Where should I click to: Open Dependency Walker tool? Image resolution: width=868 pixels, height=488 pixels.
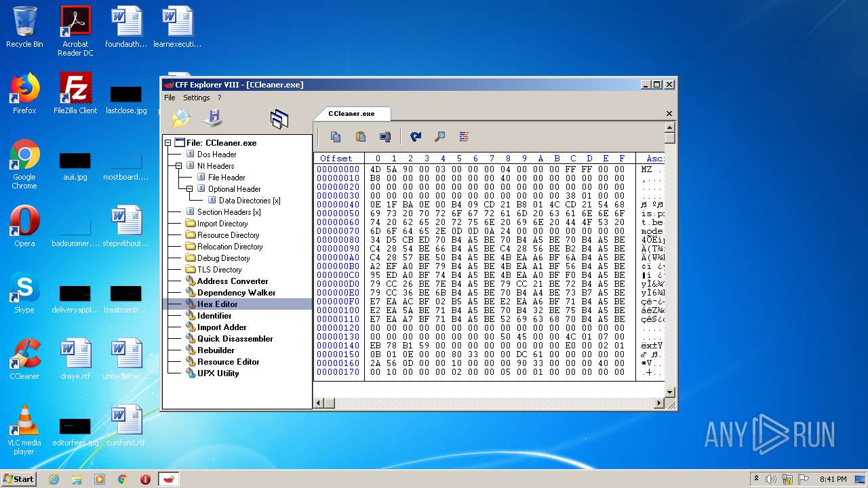[237, 293]
